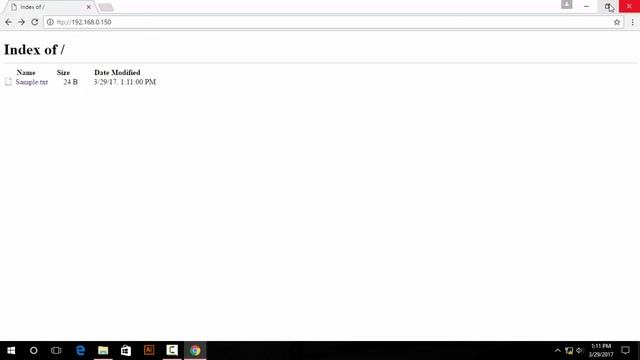This screenshot has height=360, width=640.
Task: Click the 'Date Modified' column header
Action: pyautogui.click(x=117, y=73)
